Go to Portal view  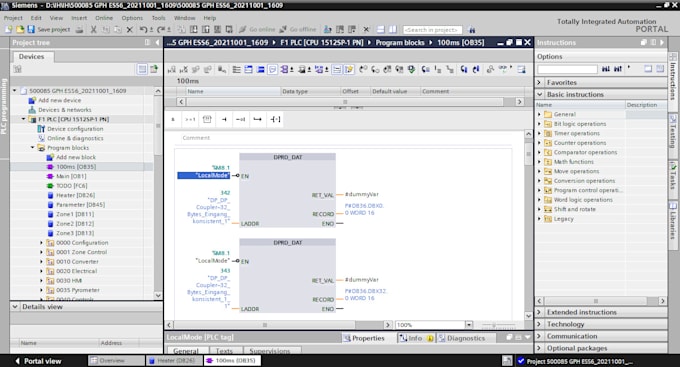pos(38,361)
